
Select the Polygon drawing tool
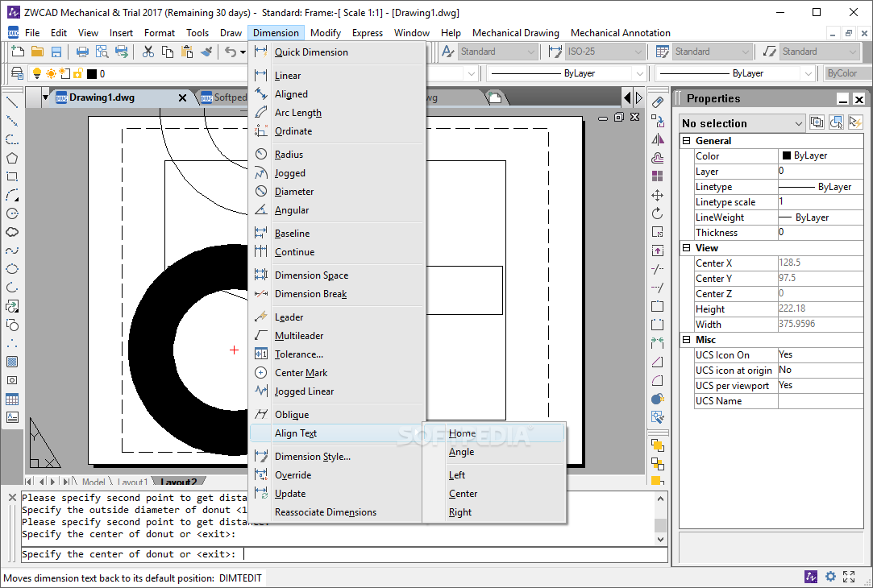coord(12,158)
